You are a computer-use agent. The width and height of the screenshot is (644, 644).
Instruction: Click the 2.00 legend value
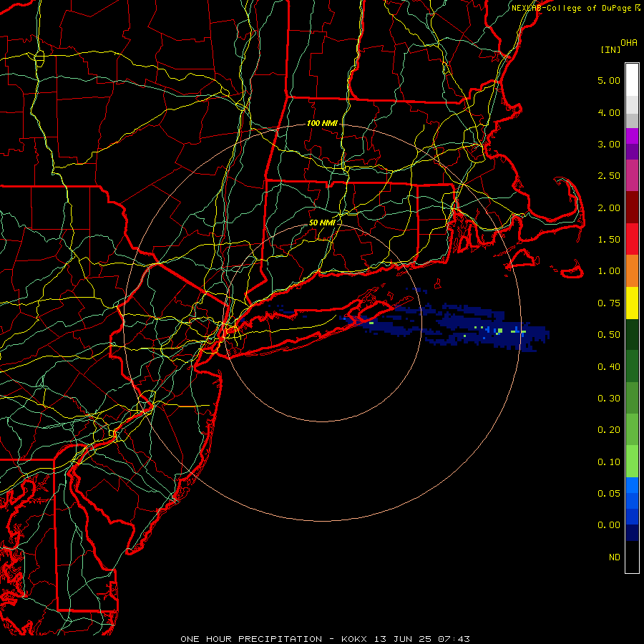pos(609,208)
